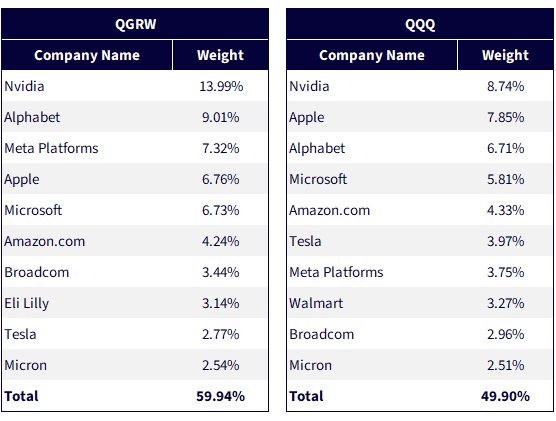The image size is (556, 421).
Task: Click Nvidia's 13.99% weight in QGRW
Action: [221, 86]
